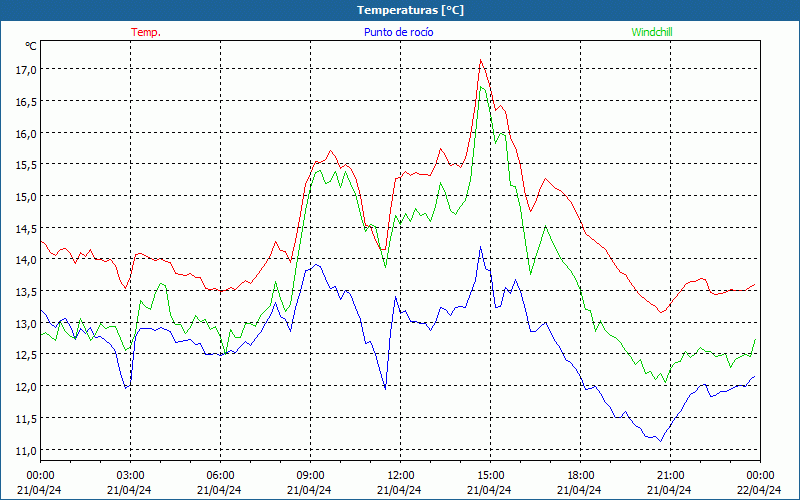Click the 15:00 time axis label
The width and height of the screenshot is (800, 500).
490,475
